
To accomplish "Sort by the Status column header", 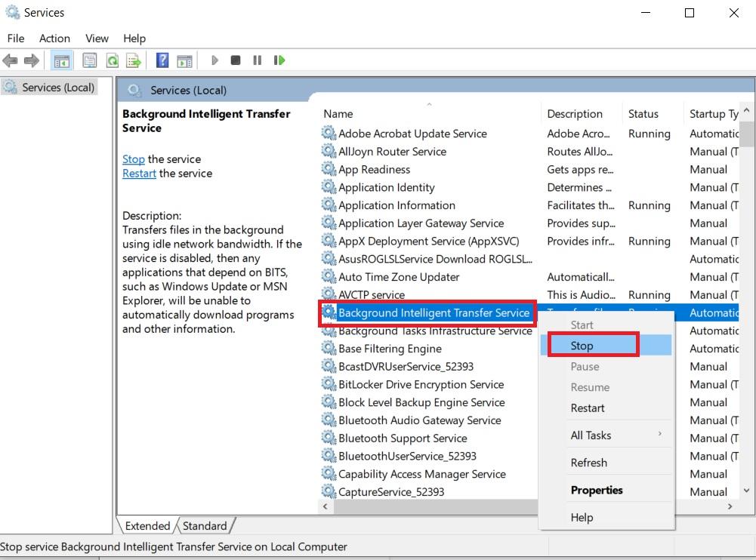I will 653,114.
